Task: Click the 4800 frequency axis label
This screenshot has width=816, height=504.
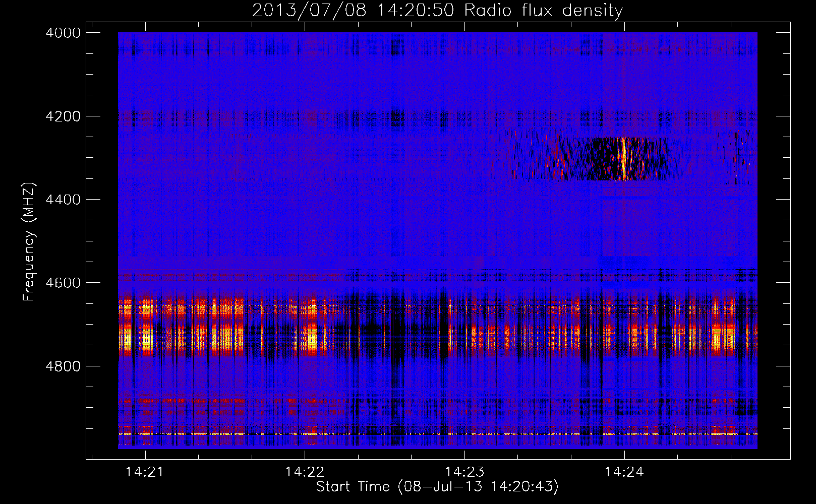Action: [x=63, y=366]
